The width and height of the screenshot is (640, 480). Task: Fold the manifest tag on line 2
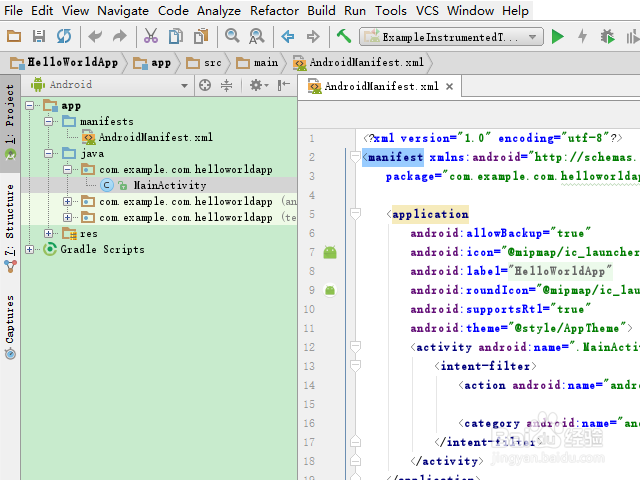pos(355,156)
